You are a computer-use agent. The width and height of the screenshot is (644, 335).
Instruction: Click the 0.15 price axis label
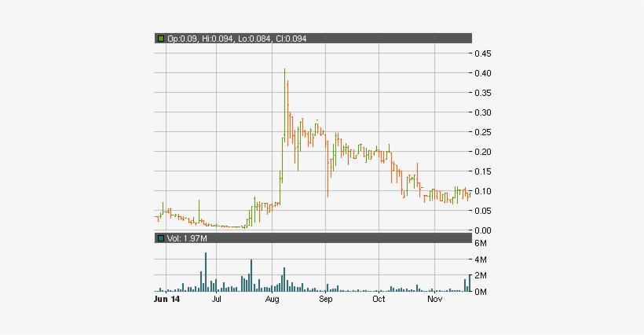pos(482,171)
